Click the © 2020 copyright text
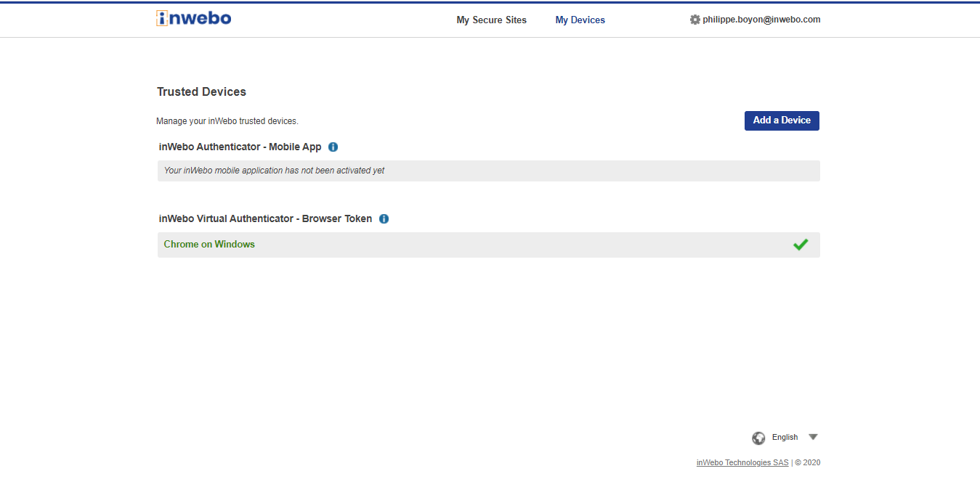The image size is (980, 495). click(808, 462)
